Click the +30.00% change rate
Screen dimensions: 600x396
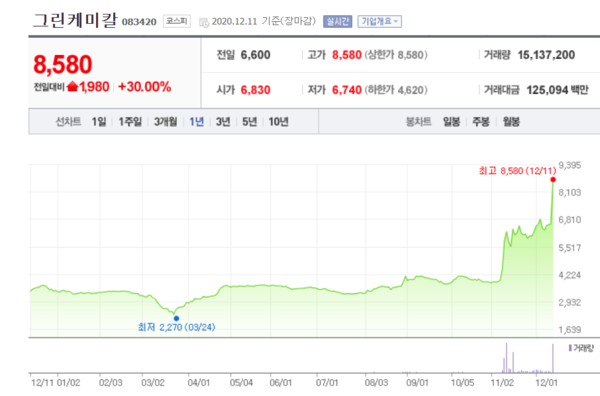point(145,87)
